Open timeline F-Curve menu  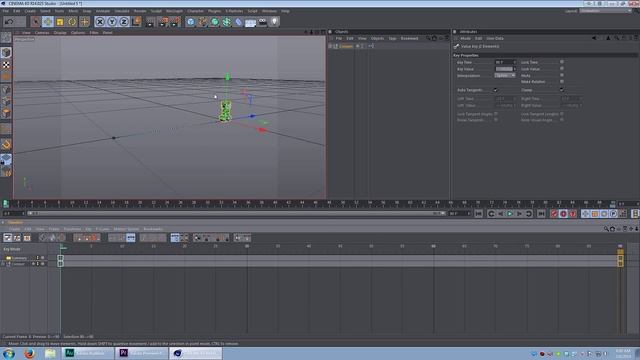pos(102,229)
